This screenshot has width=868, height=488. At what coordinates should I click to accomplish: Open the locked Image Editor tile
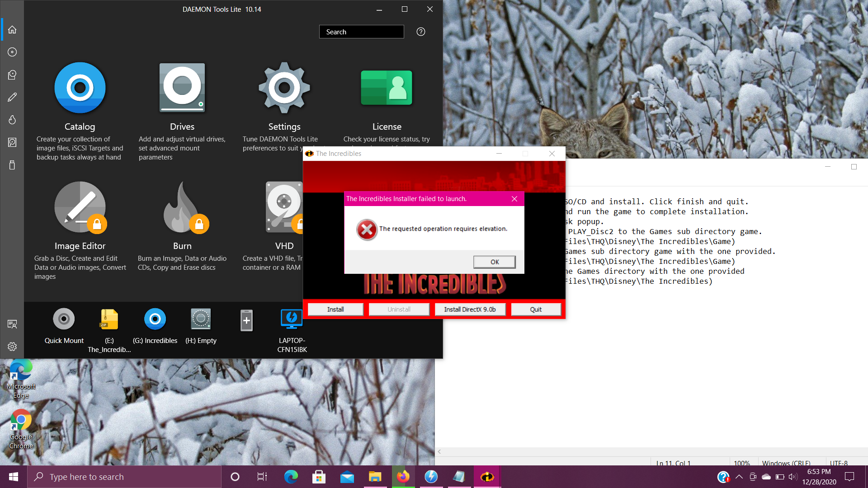coord(80,230)
